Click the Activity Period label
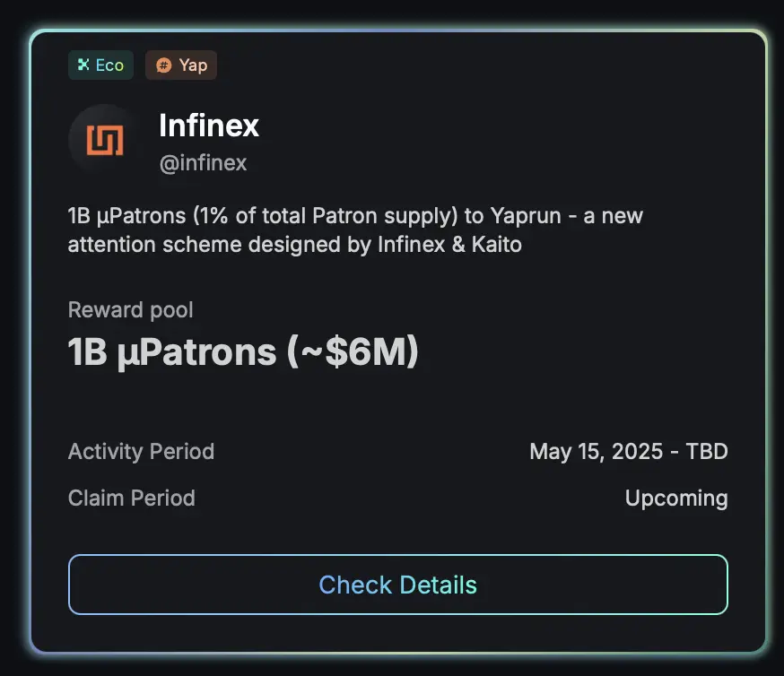Screen dimensions: 784x676 tap(141, 451)
